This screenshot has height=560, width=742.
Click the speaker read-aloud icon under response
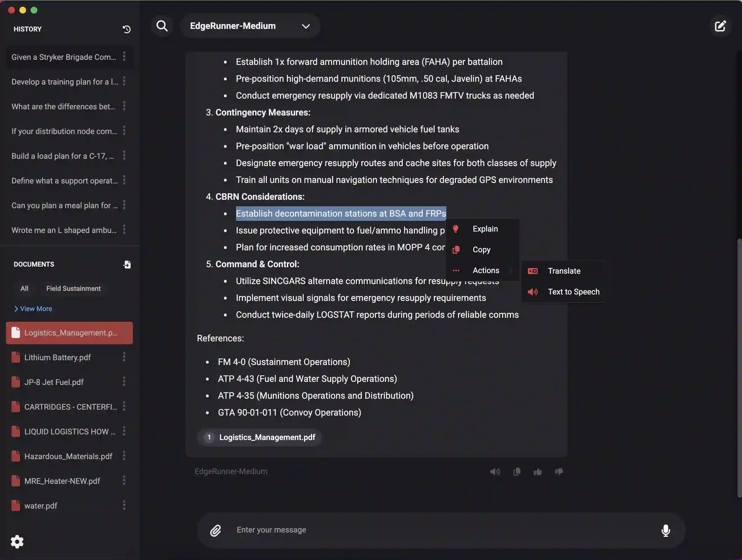pyautogui.click(x=495, y=471)
